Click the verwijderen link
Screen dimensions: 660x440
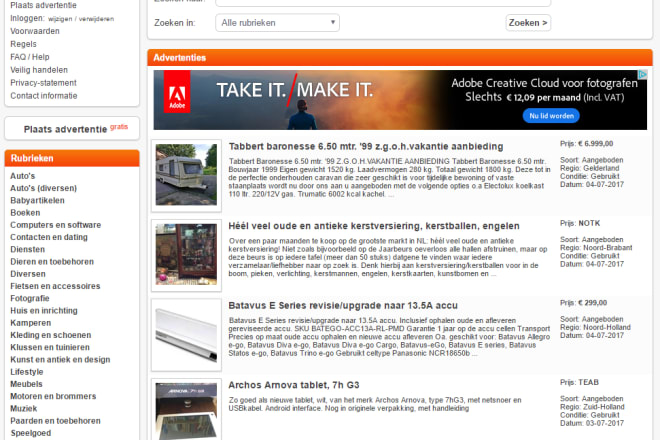pos(96,19)
